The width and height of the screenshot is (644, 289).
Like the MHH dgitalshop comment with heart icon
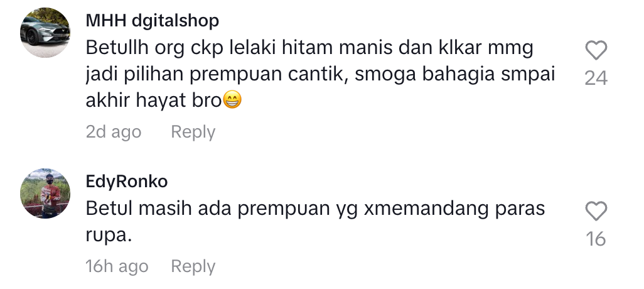596,50
